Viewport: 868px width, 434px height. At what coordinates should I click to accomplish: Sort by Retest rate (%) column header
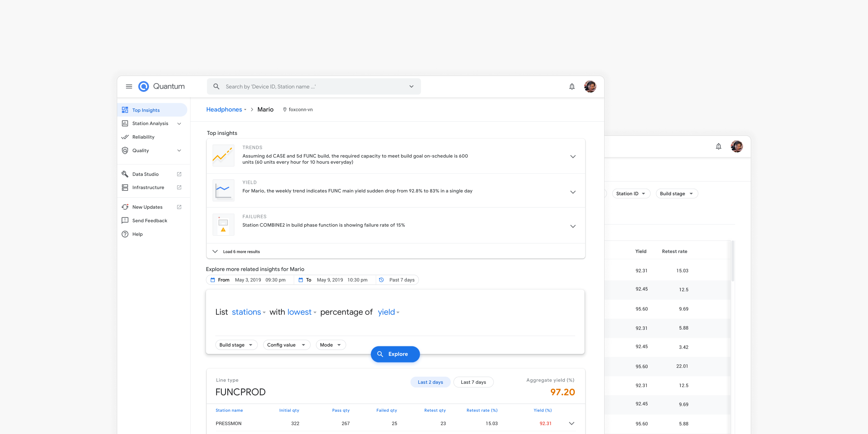point(482,410)
